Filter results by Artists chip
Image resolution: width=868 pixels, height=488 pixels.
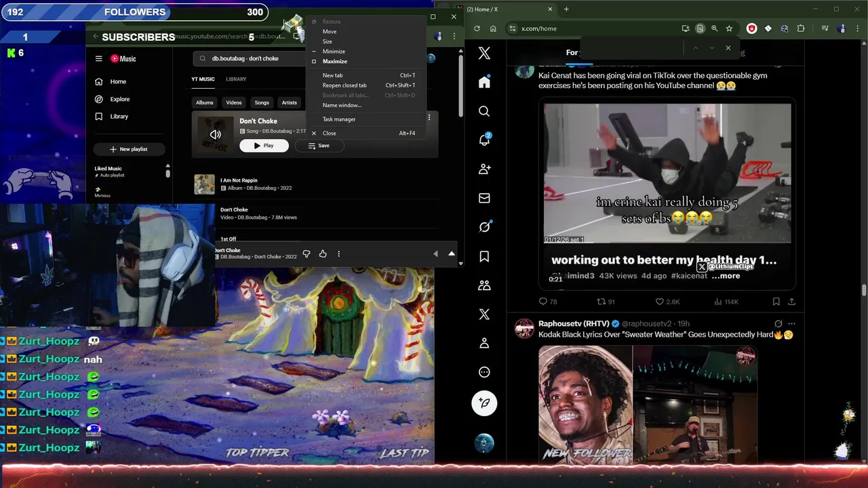pyautogui.click(x=290, y=102)
